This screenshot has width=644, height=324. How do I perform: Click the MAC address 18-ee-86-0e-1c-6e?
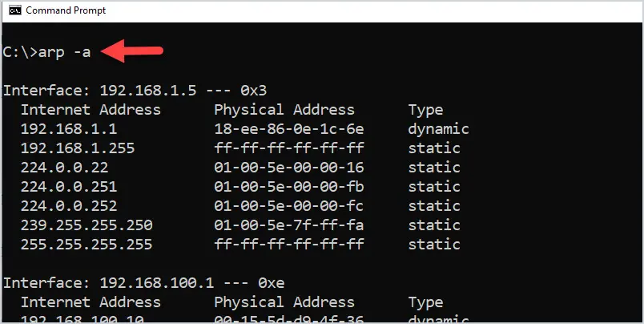[x=288, y=129]
